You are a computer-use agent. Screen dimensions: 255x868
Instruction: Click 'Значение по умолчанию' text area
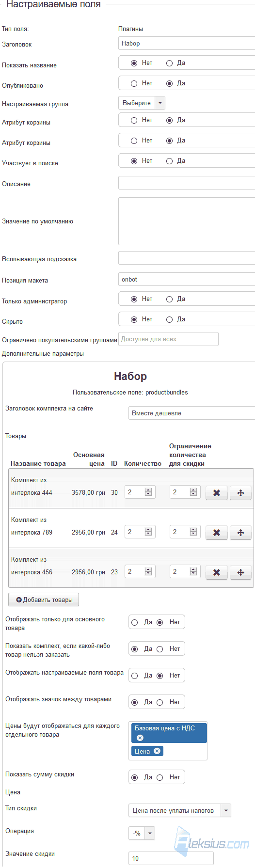pos(187,221)
